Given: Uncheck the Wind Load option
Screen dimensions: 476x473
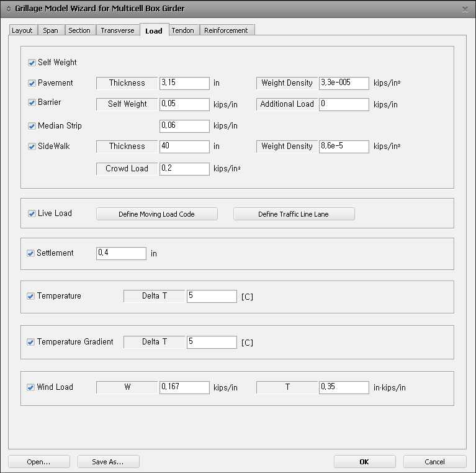Looking at the screenshot, I should pyautogui.click(x=31, y=387).
